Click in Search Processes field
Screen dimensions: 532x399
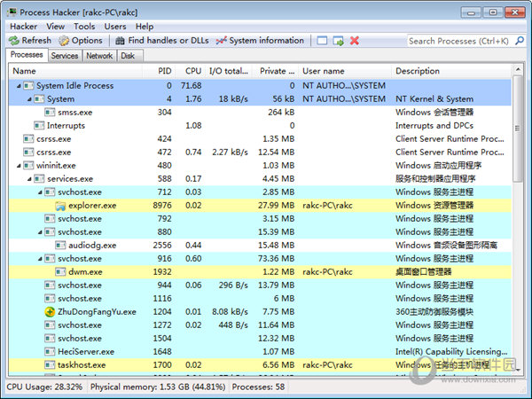pyautogui.click(x=459, y=41)
